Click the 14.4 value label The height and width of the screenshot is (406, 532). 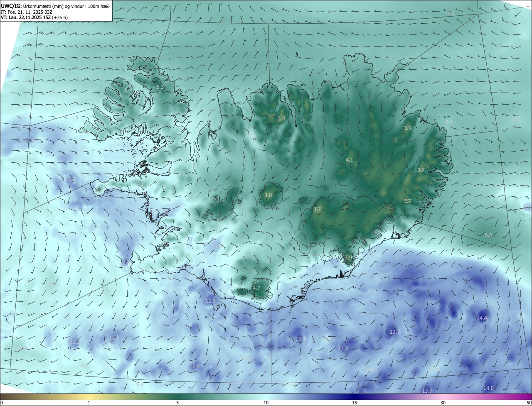point(482,318)
